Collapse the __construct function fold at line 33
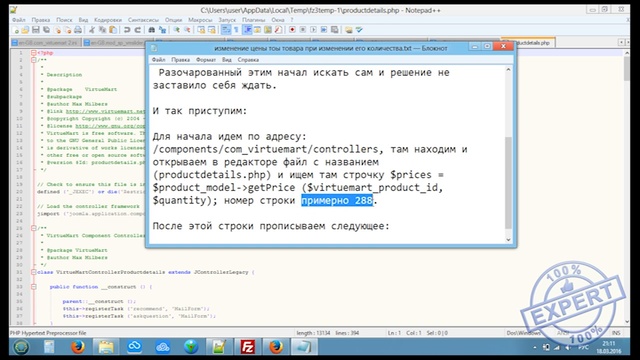Screen dimensions: 640x360 pos(34,287)
